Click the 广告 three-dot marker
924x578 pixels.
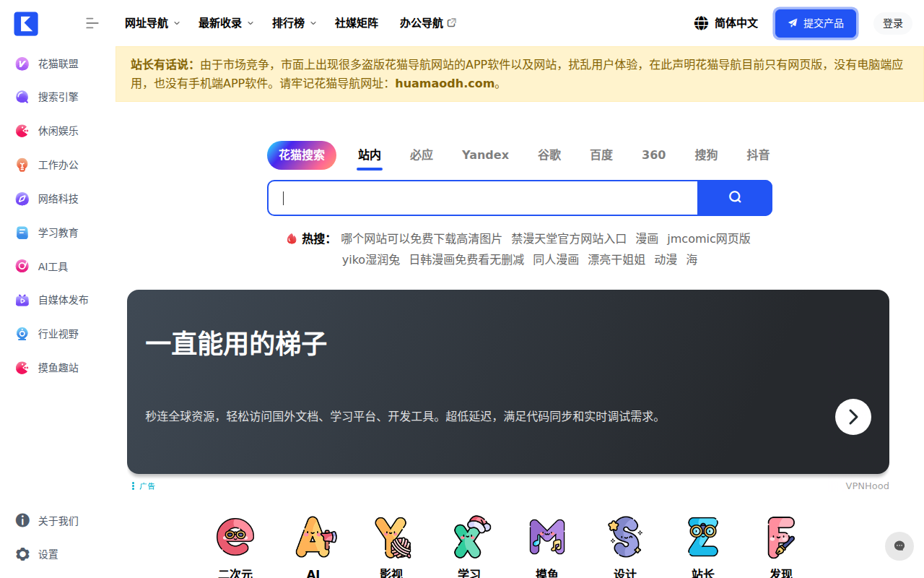coord(133,486)
